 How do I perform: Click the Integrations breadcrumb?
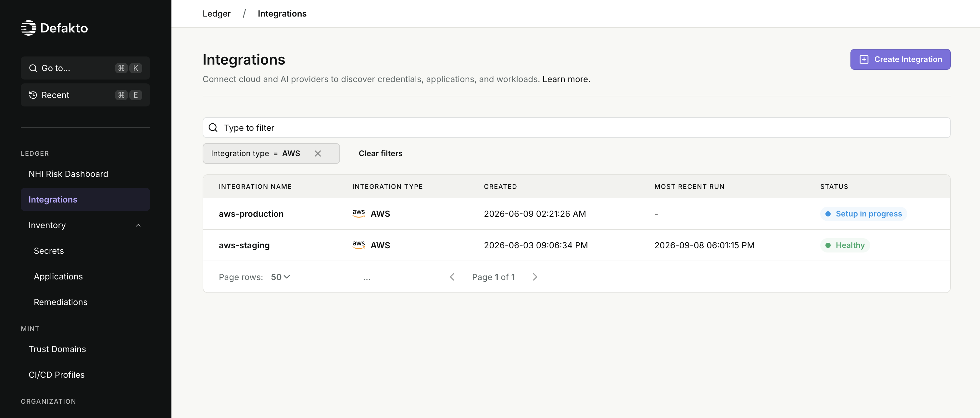[x=282, y=14]
